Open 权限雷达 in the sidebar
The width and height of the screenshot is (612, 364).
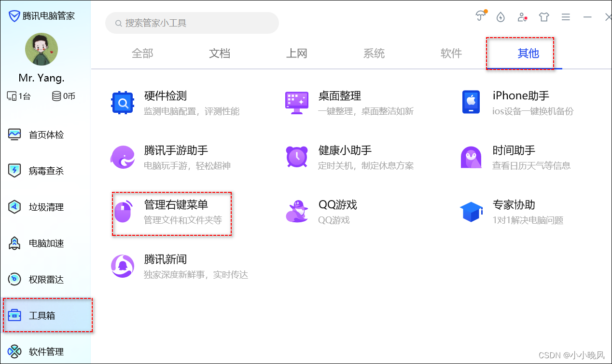tap(45, 279)
